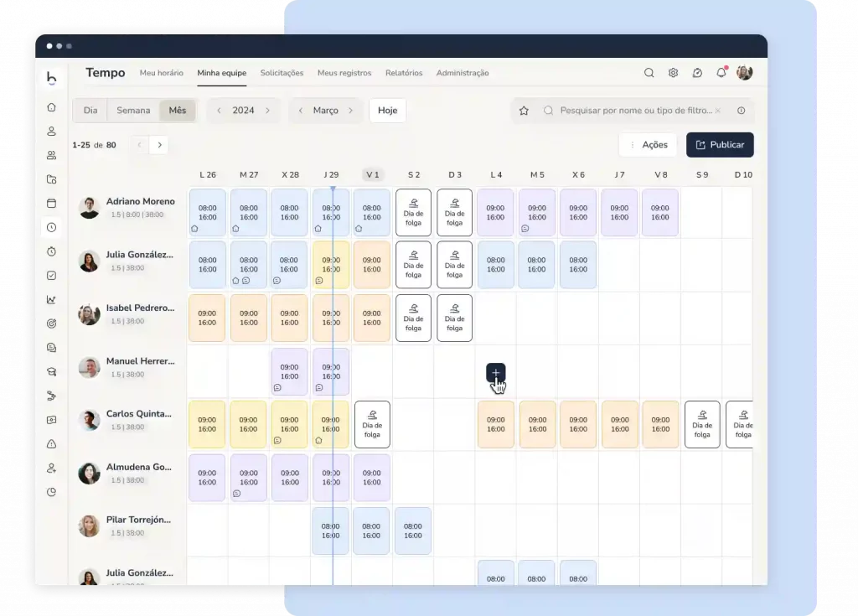Viewport: 858px width, 616px height.
Task: Go to previous month before Março
Action: coord(300,111)
